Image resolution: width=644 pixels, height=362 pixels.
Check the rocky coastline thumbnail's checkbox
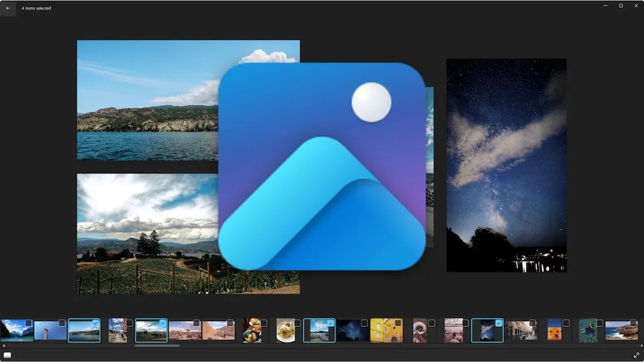633,324
